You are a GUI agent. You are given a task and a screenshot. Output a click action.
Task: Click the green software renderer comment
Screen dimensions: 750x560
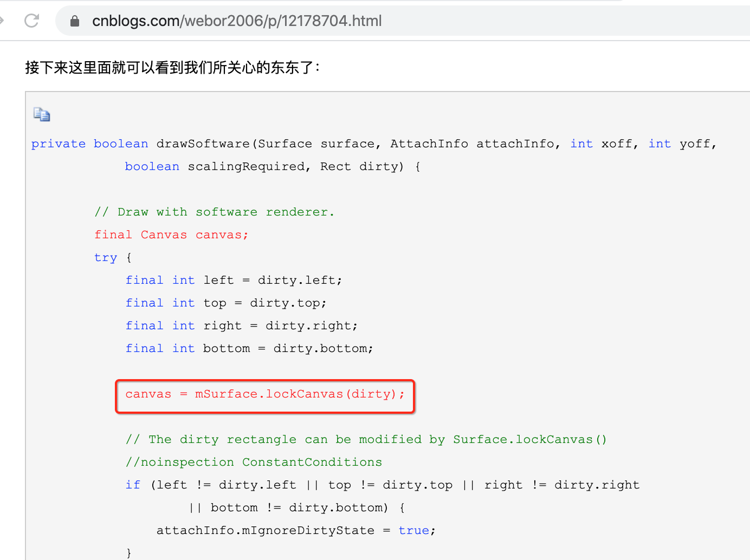[x=215, y=211]
